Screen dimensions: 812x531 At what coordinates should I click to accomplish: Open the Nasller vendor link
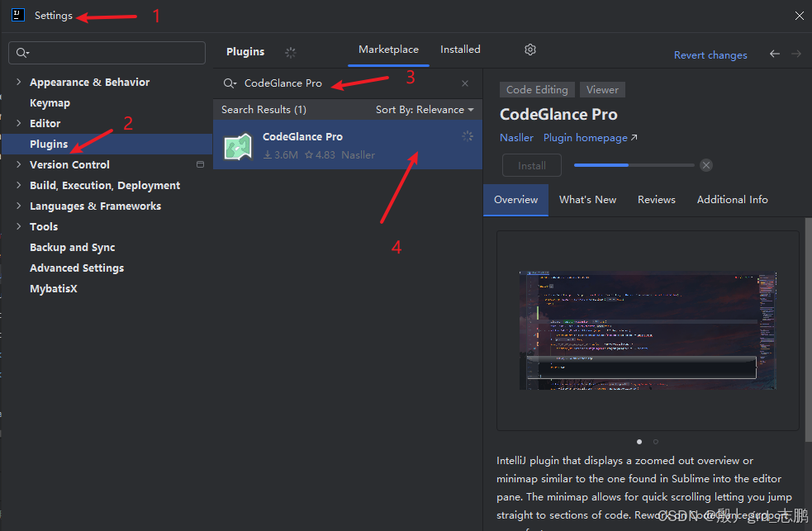516,138
